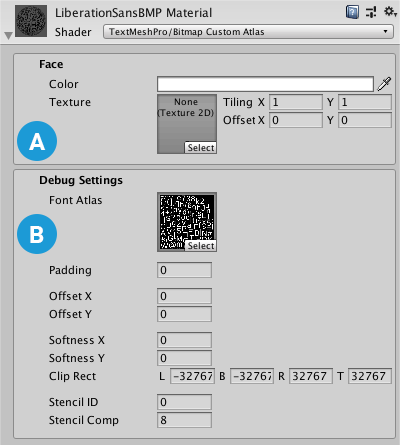Screen dimensions: 400x445
Task: Click the Face section header
Action: (x=51, y=64)
